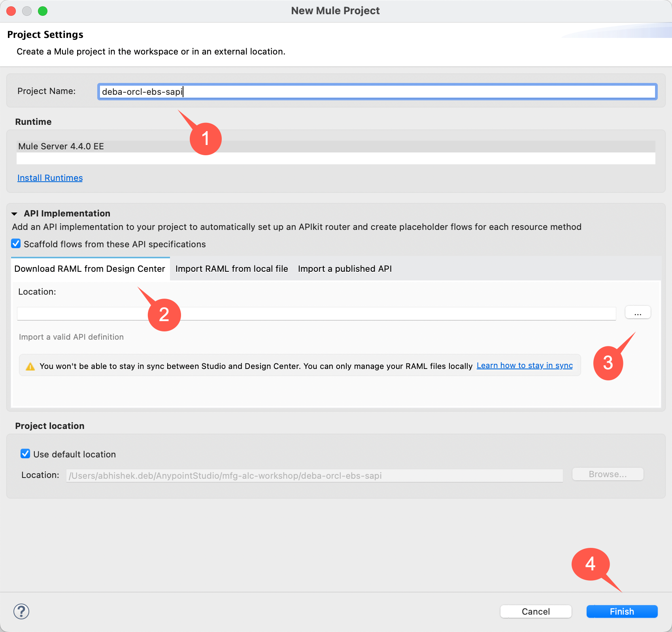This screenshot has width=672, height=632.
Task: Collapse the API Implementation section
Action: pyautogui.click(x=15, y=214)
